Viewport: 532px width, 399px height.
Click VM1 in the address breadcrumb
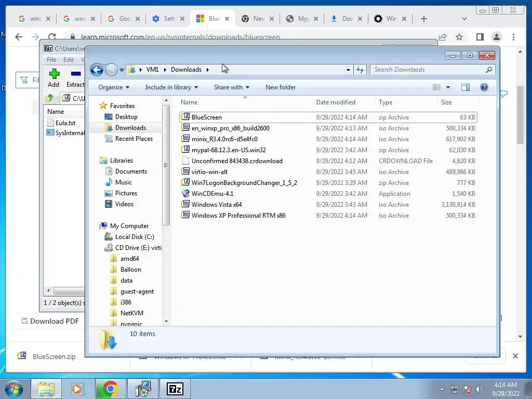pos(152,70)
